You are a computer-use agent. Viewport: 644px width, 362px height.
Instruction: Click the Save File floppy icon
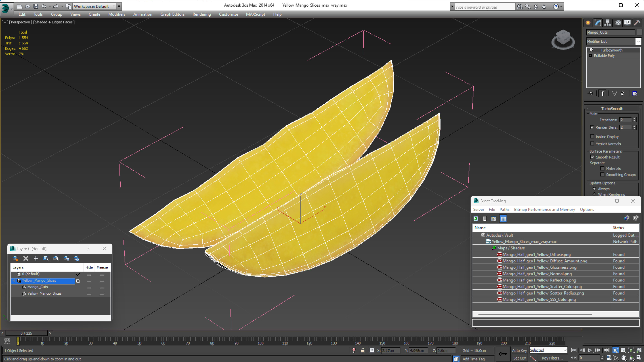coord(36,6)
